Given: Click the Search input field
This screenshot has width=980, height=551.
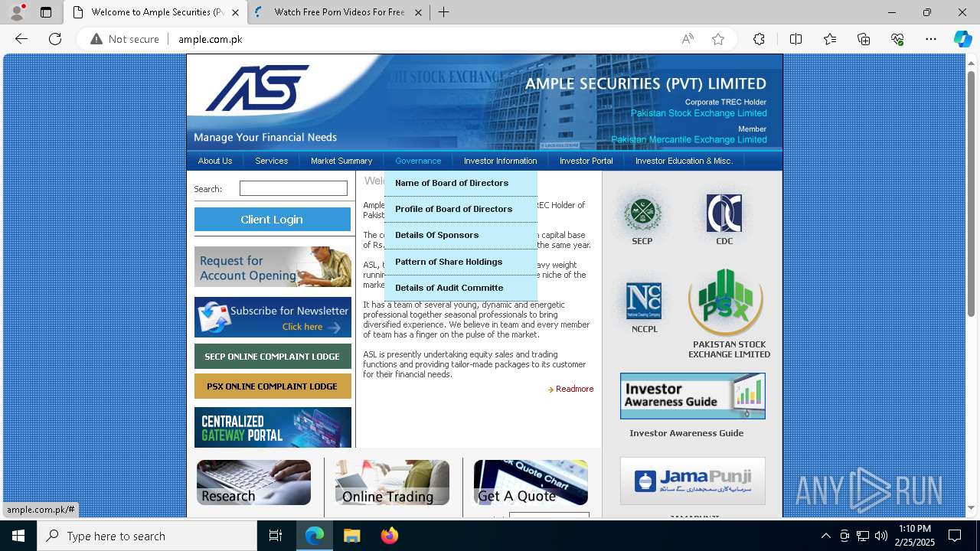Looking at the screenshot, I should pos(293,188).
